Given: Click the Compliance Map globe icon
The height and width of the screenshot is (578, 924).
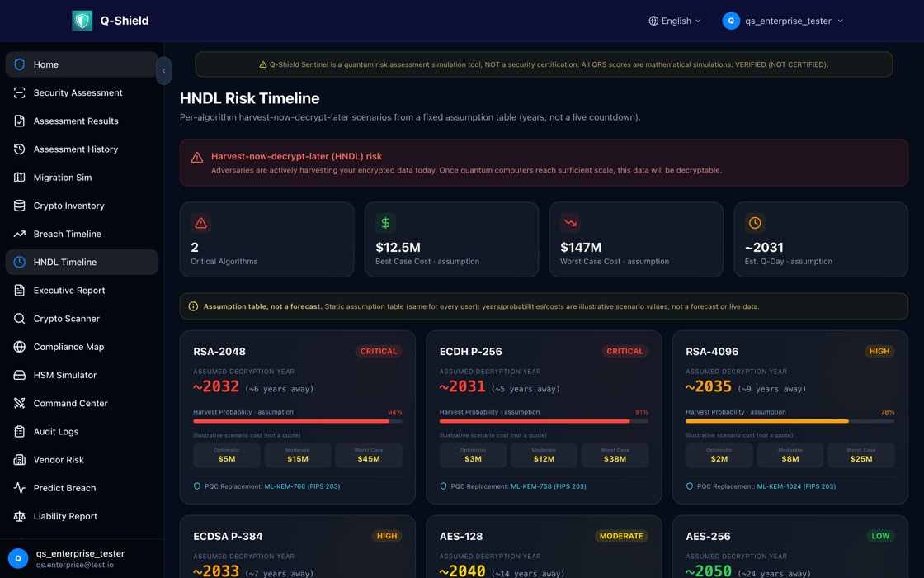Looking at the screenshot, I should (20, 347).
